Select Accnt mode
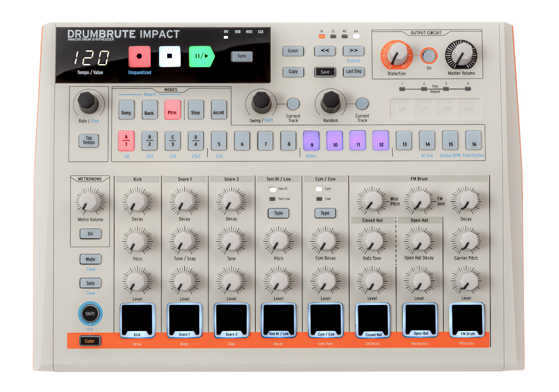Viewport: 559px width, 392px height. (219, 110)
